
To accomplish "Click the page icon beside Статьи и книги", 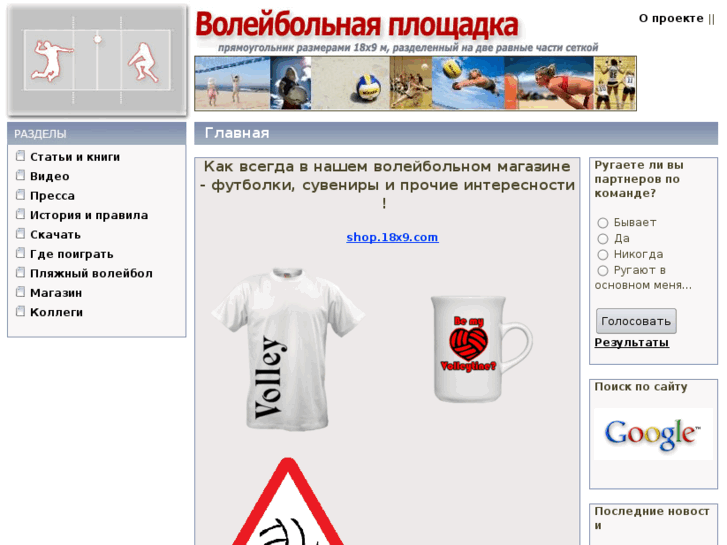I will (20, 156).
